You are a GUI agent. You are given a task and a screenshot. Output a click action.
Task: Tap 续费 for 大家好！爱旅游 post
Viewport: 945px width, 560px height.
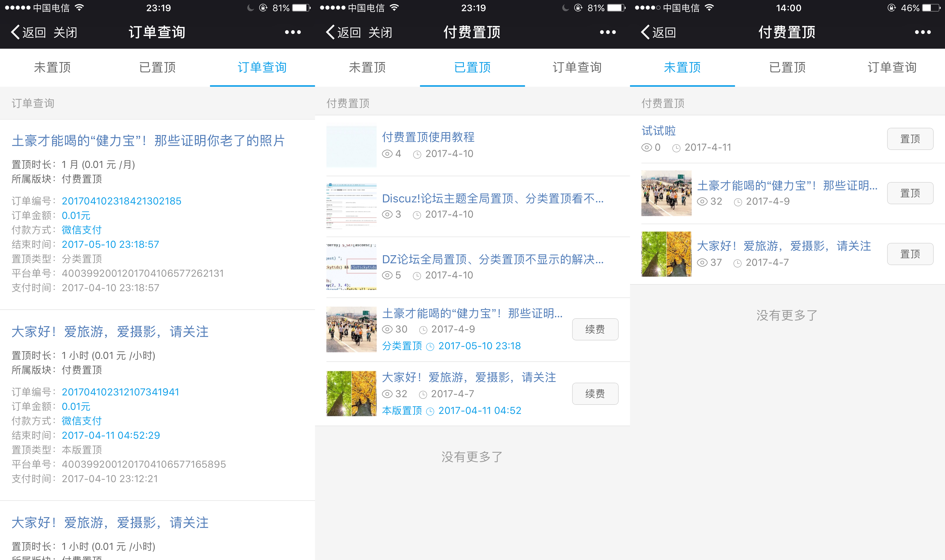[595, 394]
